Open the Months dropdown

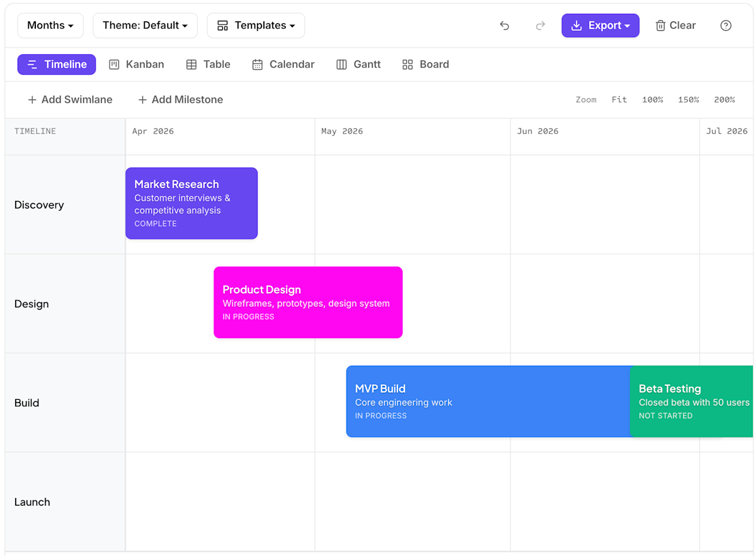(50, 26)
